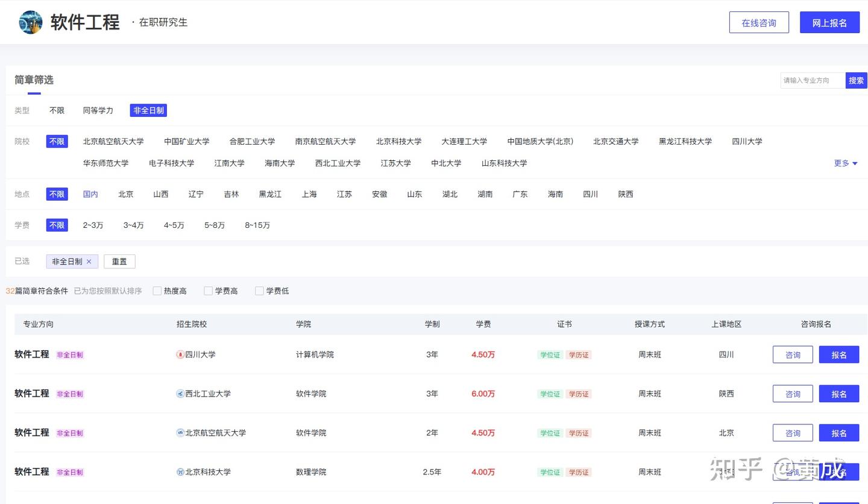Filter schools by 海南大学
Screen dimensions: 868x504
[x=280, y=163]
